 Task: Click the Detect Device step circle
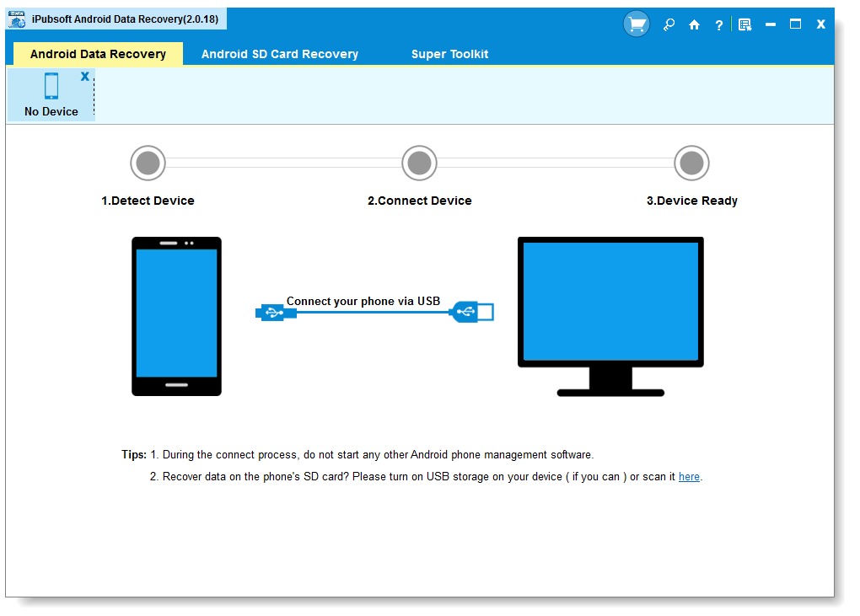coord(148,163)
